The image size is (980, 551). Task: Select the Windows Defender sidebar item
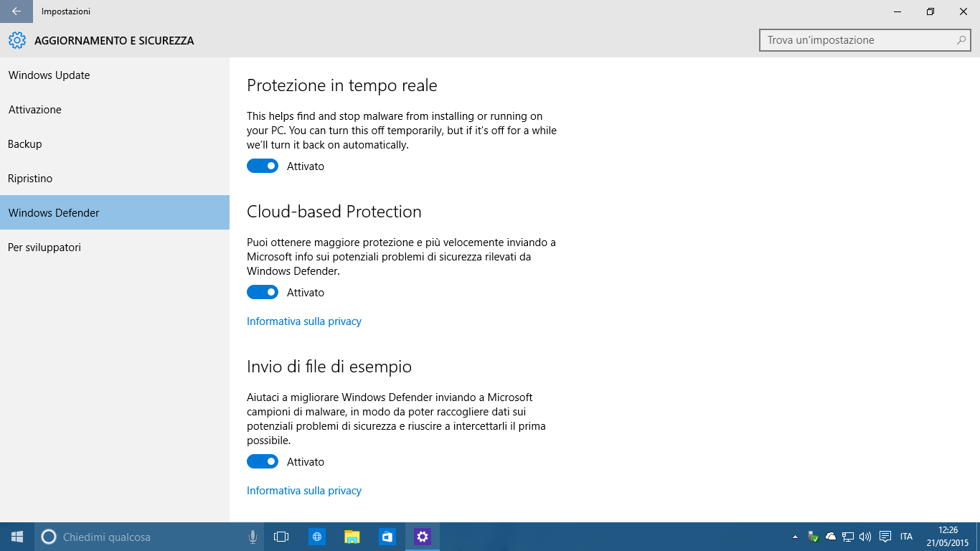click(115, 213)
